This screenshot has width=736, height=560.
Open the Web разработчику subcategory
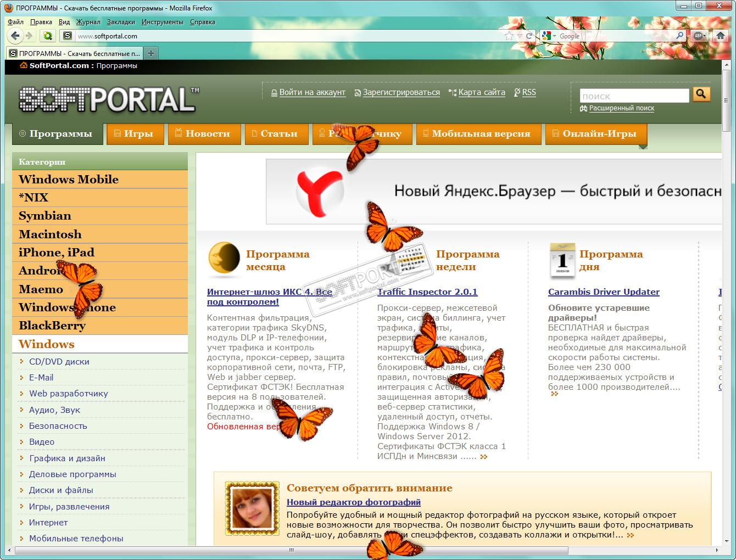coord(69,394)
